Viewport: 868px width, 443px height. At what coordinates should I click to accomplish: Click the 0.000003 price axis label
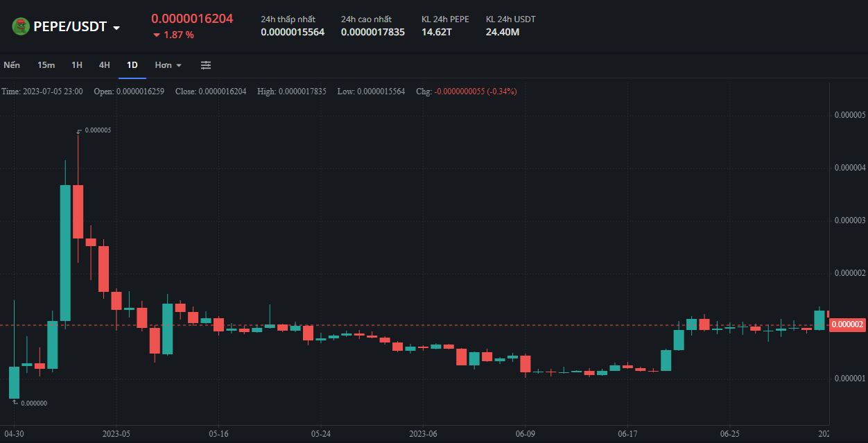pos(849,220)
